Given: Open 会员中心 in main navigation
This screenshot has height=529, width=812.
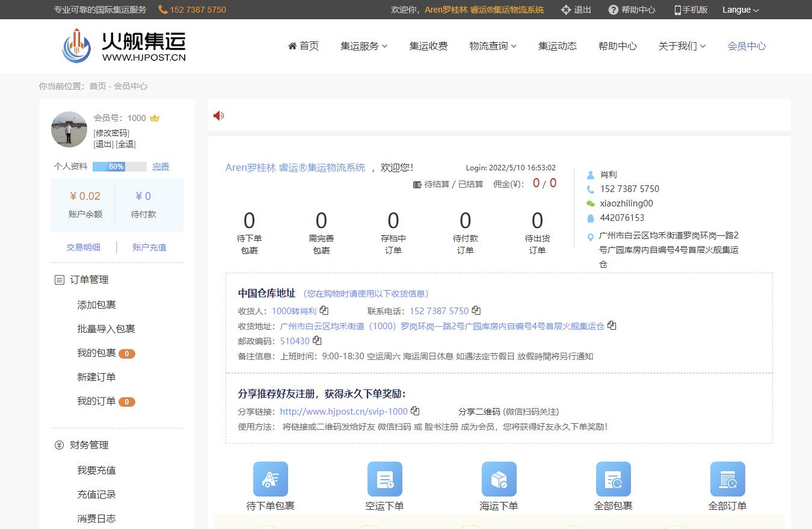Looking at the screenshot, I should [x=747, y=46].
